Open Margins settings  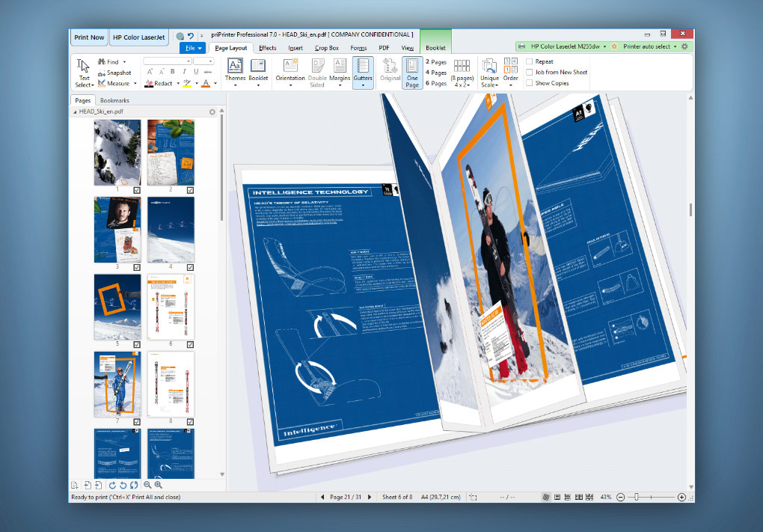(x=340, y=73)
